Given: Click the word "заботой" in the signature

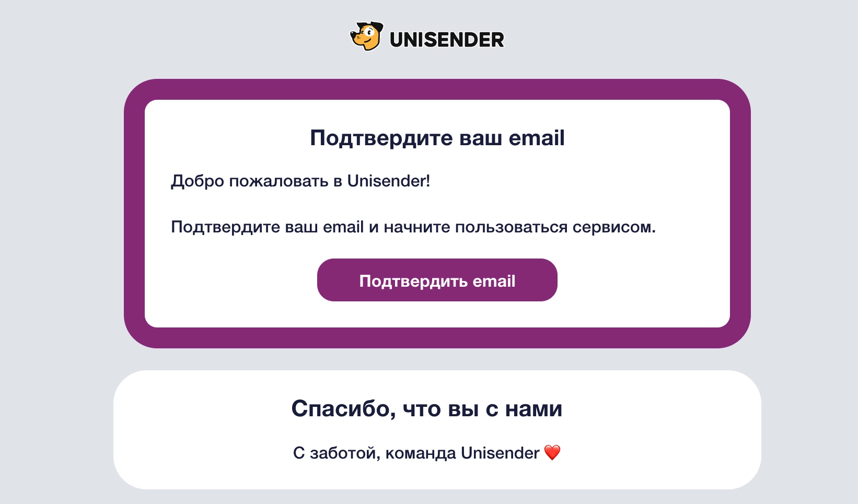Looking at the screenshot, I should click(344, 453).
